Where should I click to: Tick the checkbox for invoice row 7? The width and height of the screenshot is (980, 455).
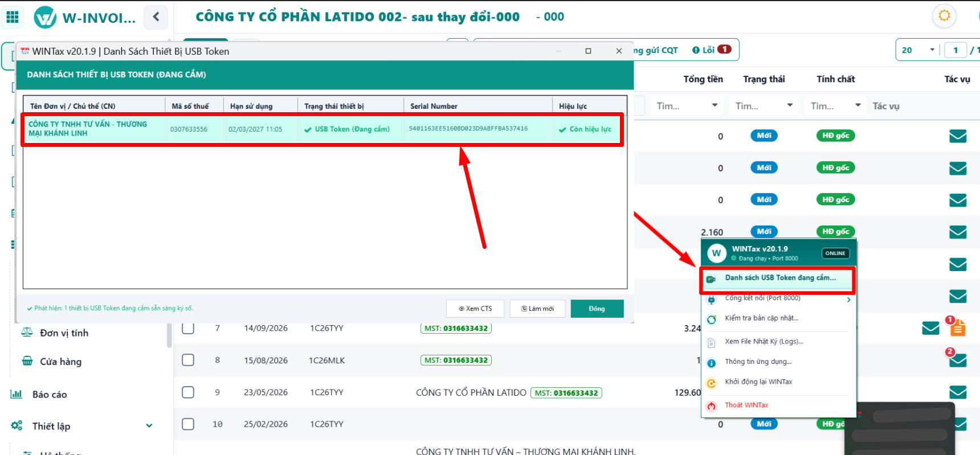188,328
